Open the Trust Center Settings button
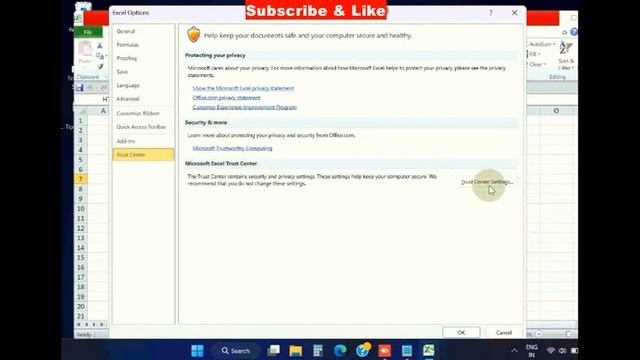Viewport: 640px width, 360px height. click(487, 182)
